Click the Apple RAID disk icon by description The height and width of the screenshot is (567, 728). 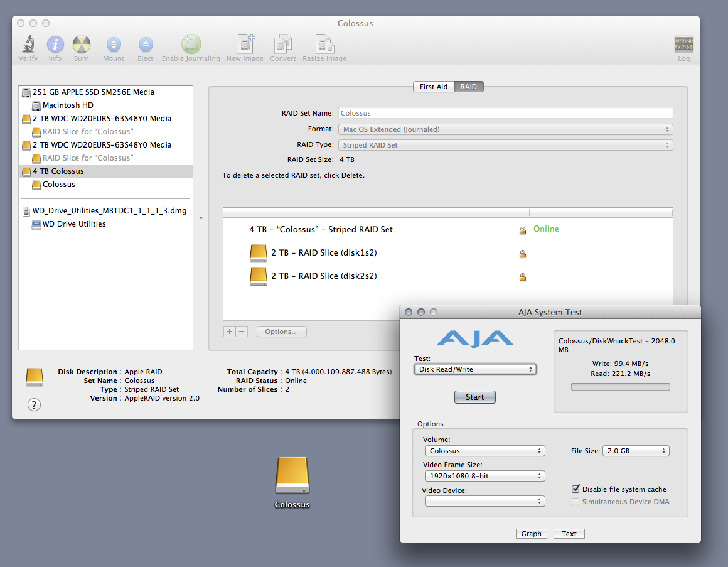point(35,377)
